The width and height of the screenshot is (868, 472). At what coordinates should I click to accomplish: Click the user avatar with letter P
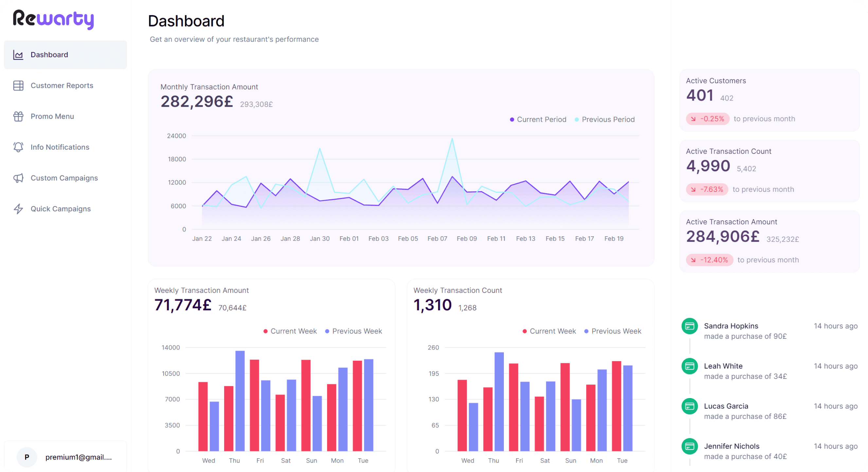(27, 457)
